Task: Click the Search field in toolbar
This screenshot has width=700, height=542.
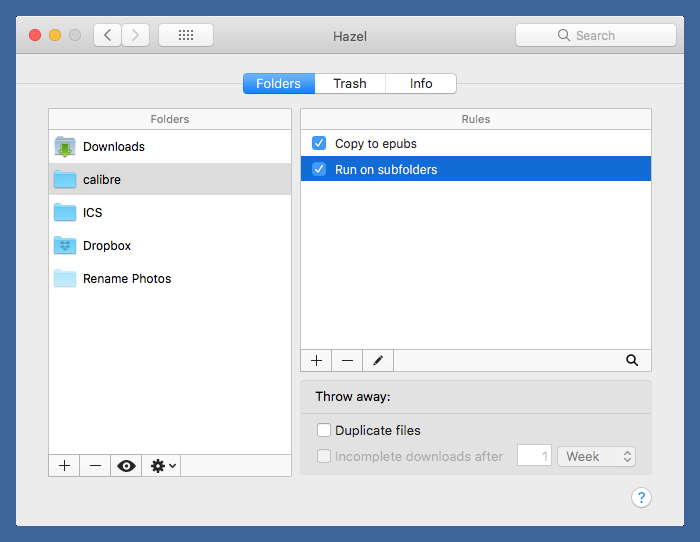Action: tap(596, 35)
